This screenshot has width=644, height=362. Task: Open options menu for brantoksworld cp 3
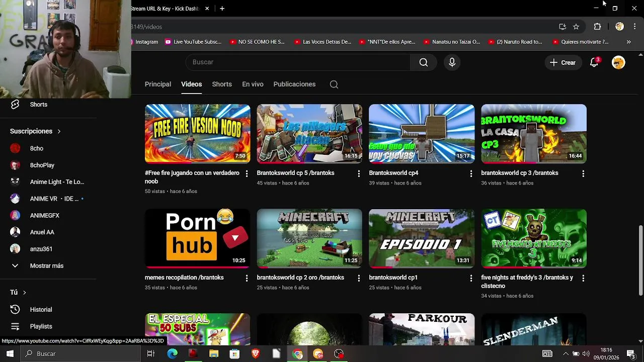point(583,173)
